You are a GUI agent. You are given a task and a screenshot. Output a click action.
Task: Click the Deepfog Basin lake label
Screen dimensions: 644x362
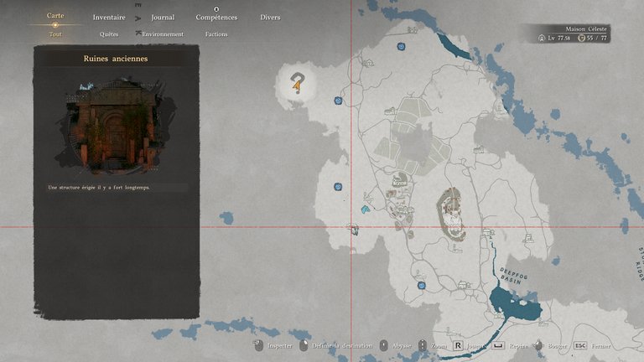click(x=511, y=276)
